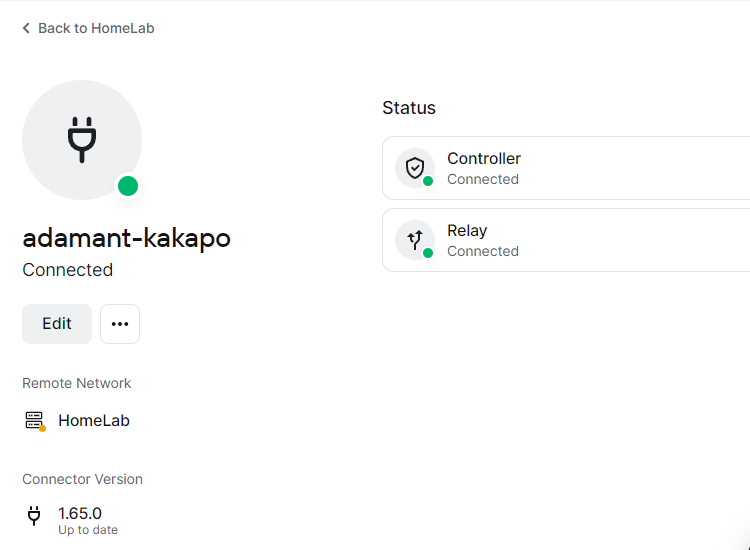This screenshot has height=550, width=750.
Task: Click the back chevron arrow icon
Action: 26,28
